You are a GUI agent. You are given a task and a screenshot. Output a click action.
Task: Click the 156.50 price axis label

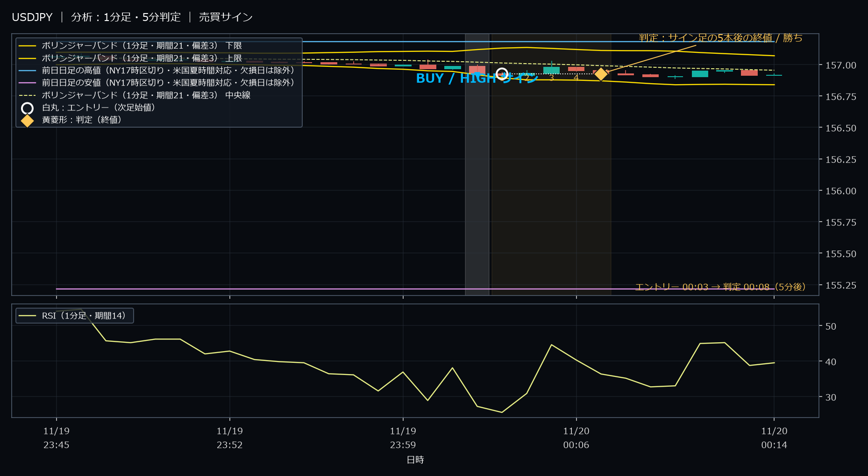click(x=841, y=128)
